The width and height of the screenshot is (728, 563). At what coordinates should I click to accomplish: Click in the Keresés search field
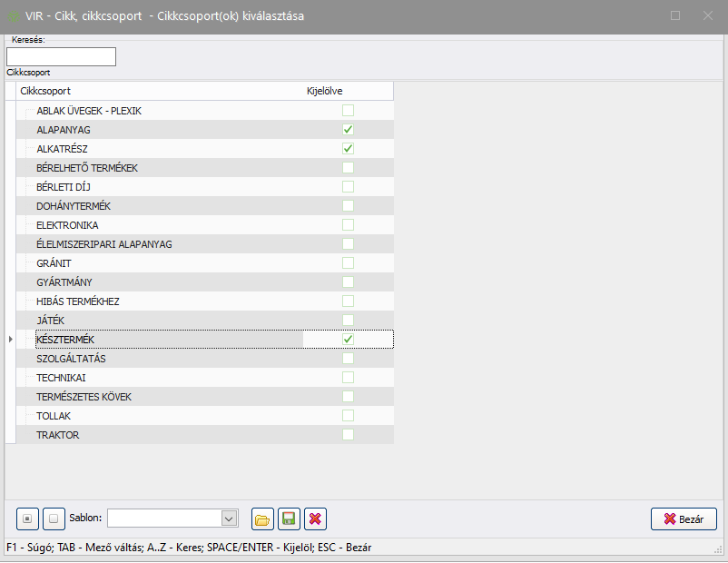pos(62,56)
